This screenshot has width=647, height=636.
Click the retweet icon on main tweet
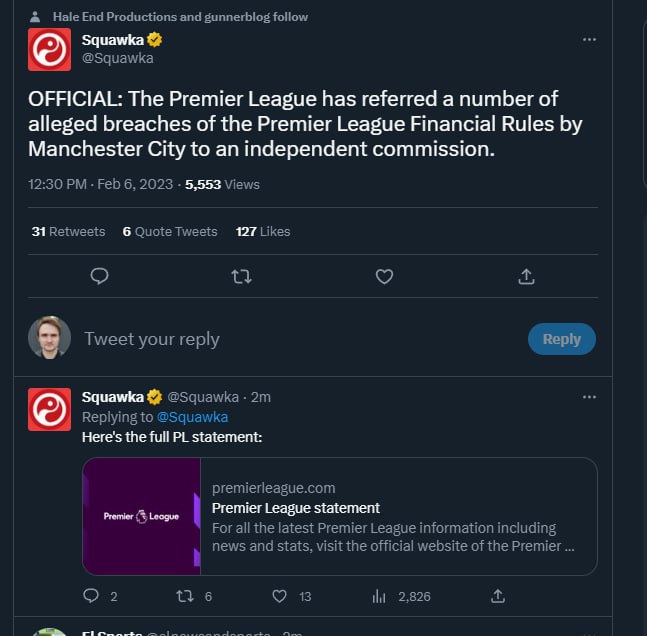[241, 277]
